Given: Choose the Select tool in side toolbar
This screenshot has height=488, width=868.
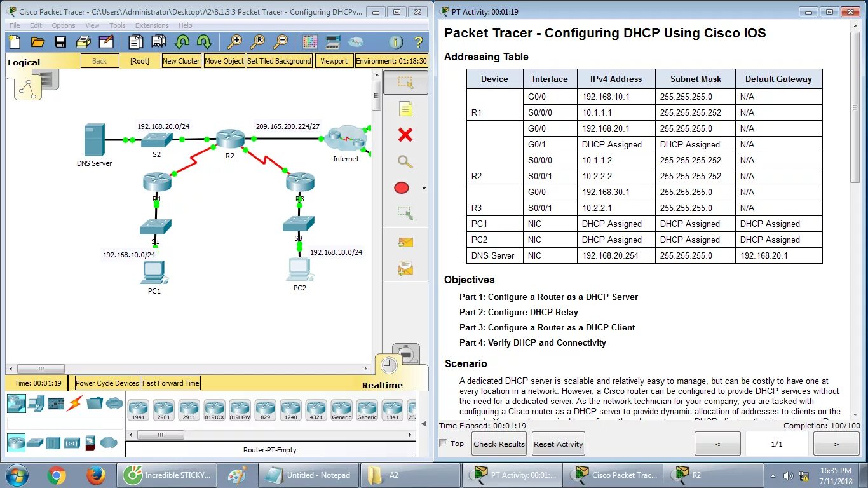Looking at the screenshot, I should (x=405, y=83).
